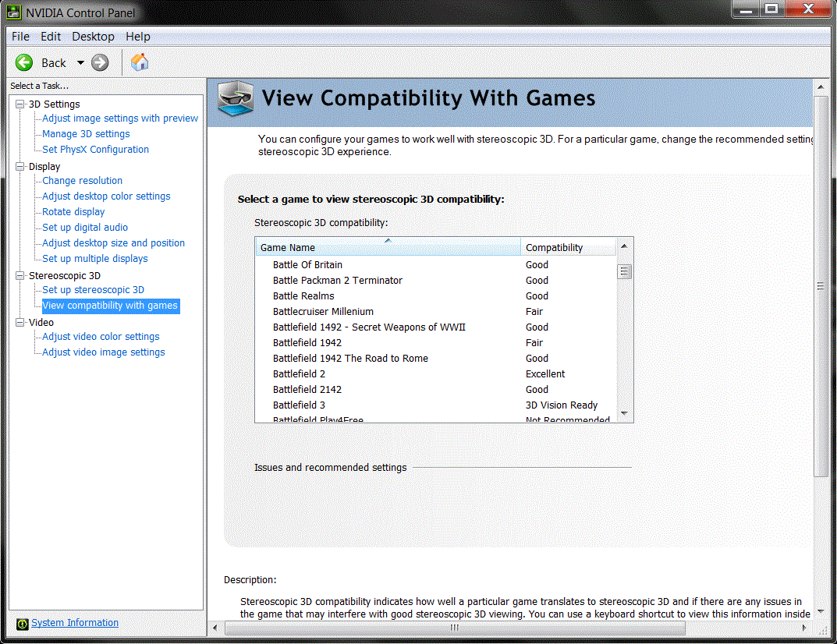Open the File menu

(20, 37)
